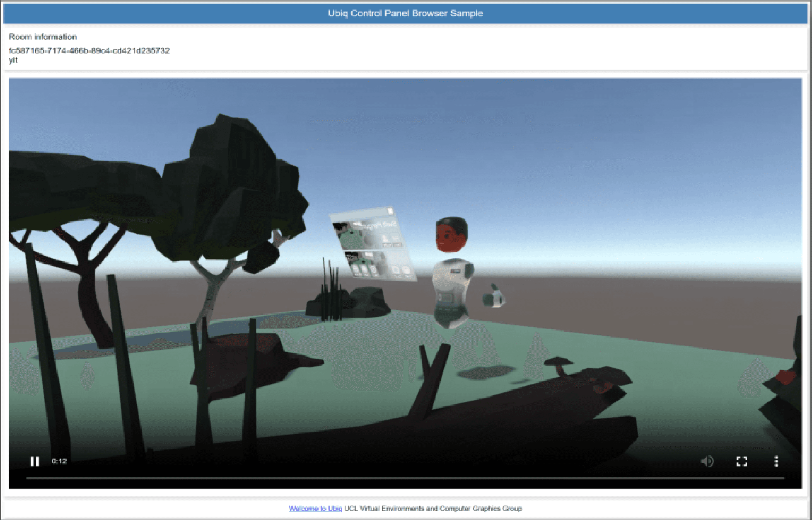
Task: Click the pause icon in the player controls
Action: [35, 461]
